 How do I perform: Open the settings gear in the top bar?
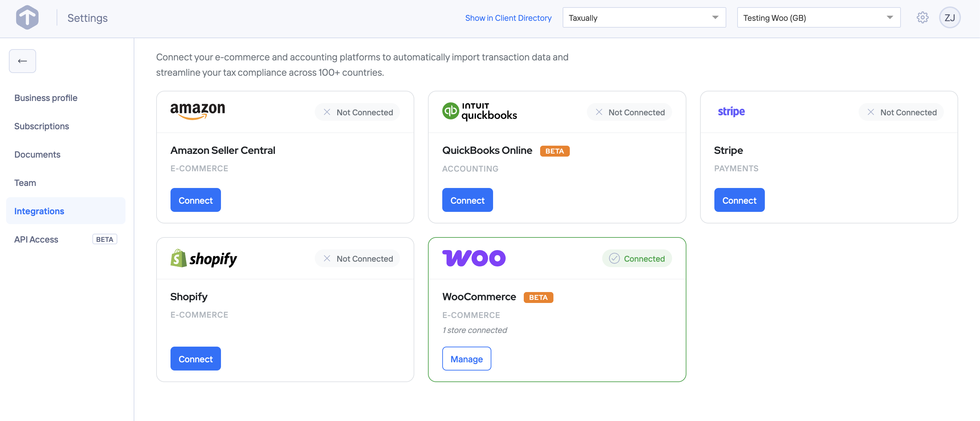click(922, 17)
